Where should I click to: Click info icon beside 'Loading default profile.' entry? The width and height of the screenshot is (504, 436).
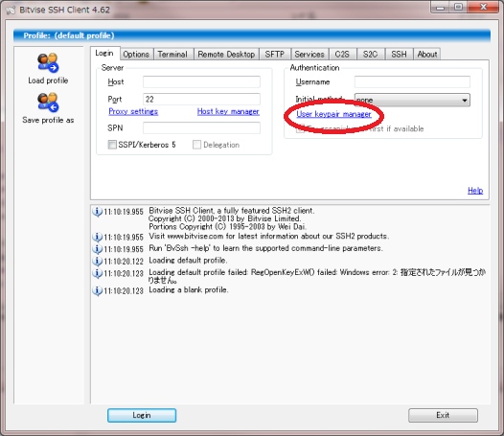(97, 261)
